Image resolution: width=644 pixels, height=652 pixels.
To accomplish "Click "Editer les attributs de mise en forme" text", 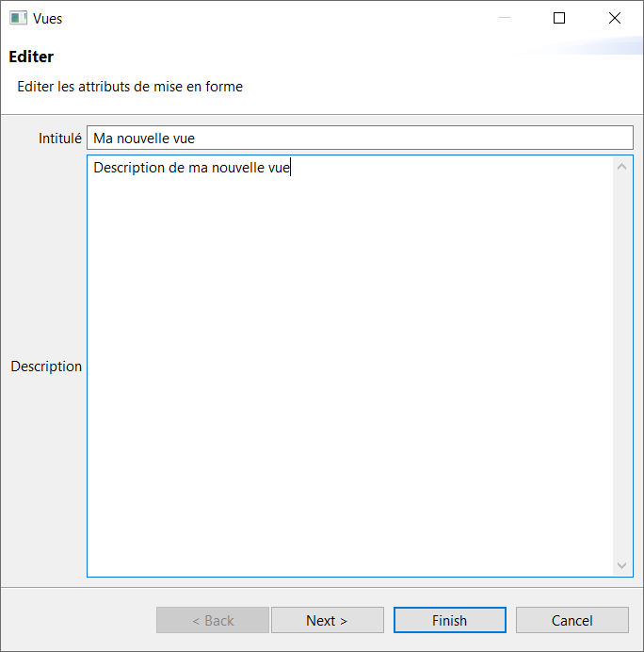I will [130, 87].
